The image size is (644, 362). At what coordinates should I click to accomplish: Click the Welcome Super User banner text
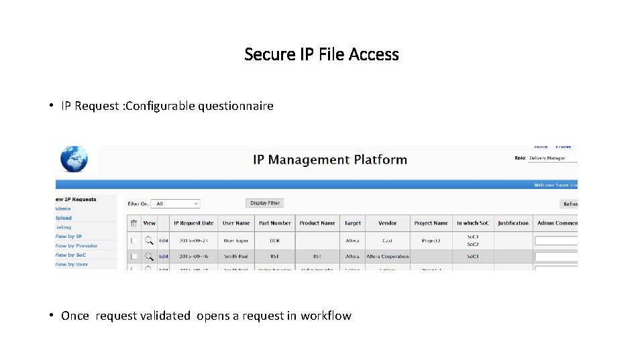tap(555, 185)
